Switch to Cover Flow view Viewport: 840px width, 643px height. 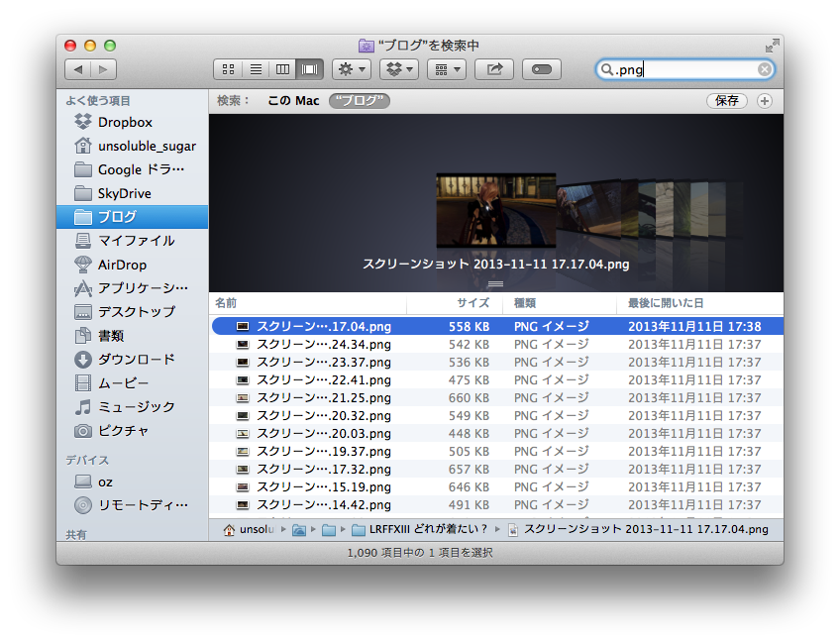coord(309,69)
